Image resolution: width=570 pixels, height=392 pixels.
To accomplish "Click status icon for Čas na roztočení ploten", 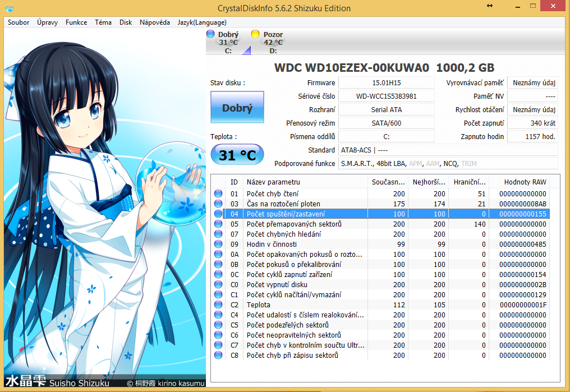I will [218, 204].
